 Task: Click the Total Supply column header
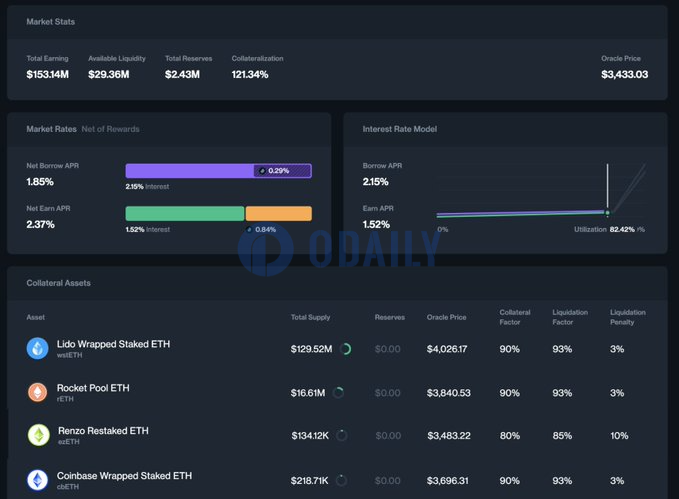click(310, 317)
